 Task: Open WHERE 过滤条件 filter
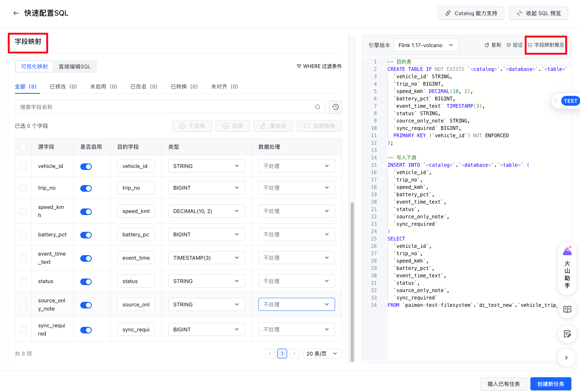(319, 66)
